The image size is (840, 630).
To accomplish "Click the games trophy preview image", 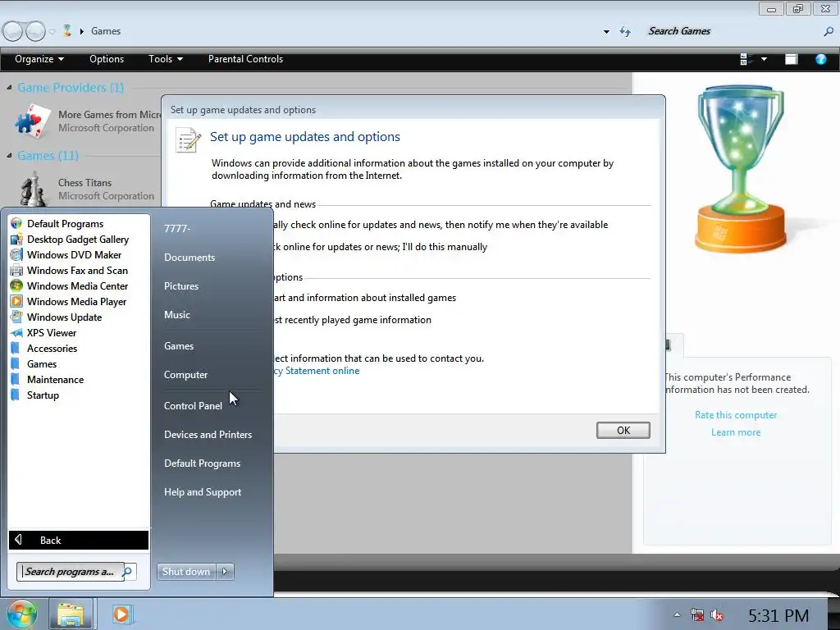I will (x=740, y=169).
